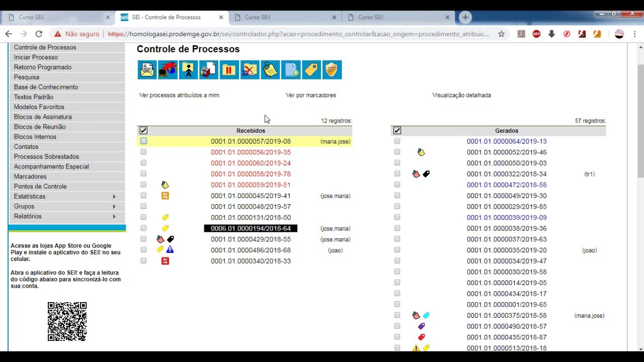Click the browser address bar URL
The height and width of the screenshot is (362, 644).
coord(298,34)
